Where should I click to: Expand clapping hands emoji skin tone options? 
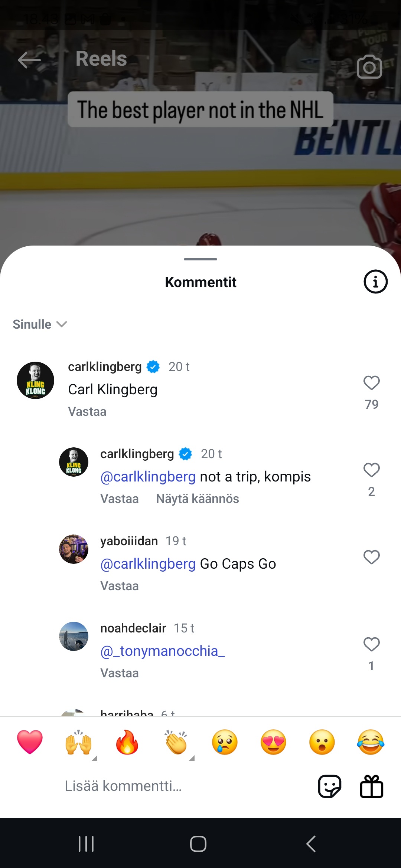tap(192, 758)
